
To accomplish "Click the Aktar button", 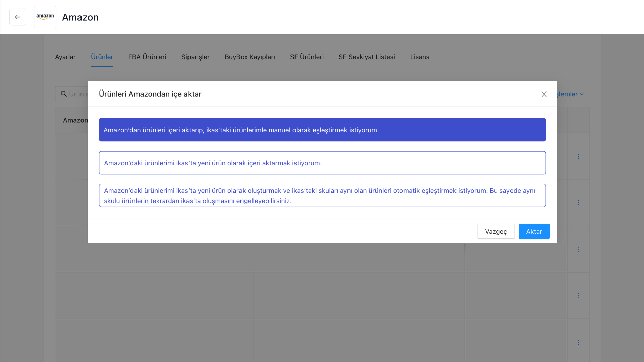I will [x=534, y=231].
